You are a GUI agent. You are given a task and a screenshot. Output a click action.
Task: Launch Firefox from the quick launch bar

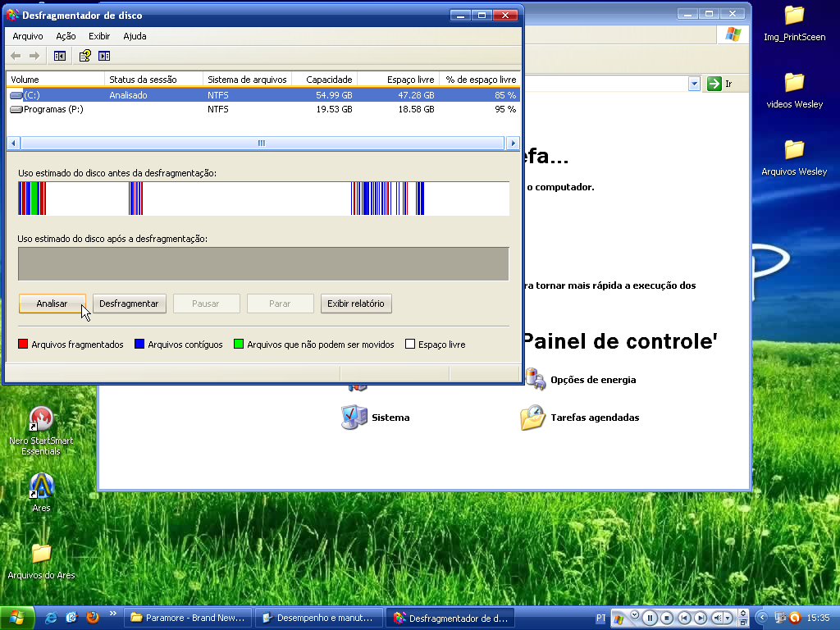click(x=93, y=617)
